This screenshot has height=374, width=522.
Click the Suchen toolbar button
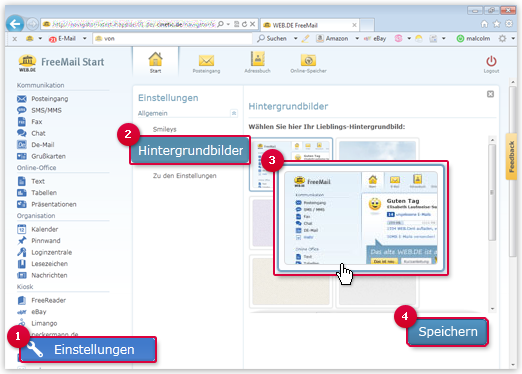point(272,39)
